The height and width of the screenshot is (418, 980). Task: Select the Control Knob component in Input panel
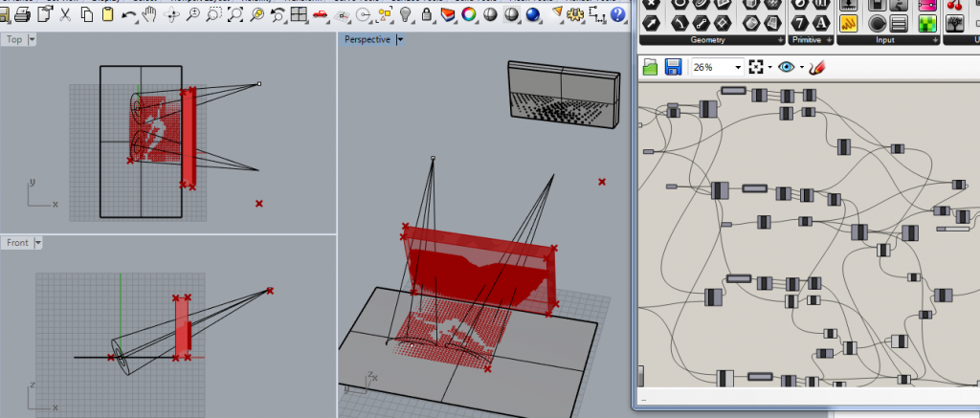[x=878, y=24]
